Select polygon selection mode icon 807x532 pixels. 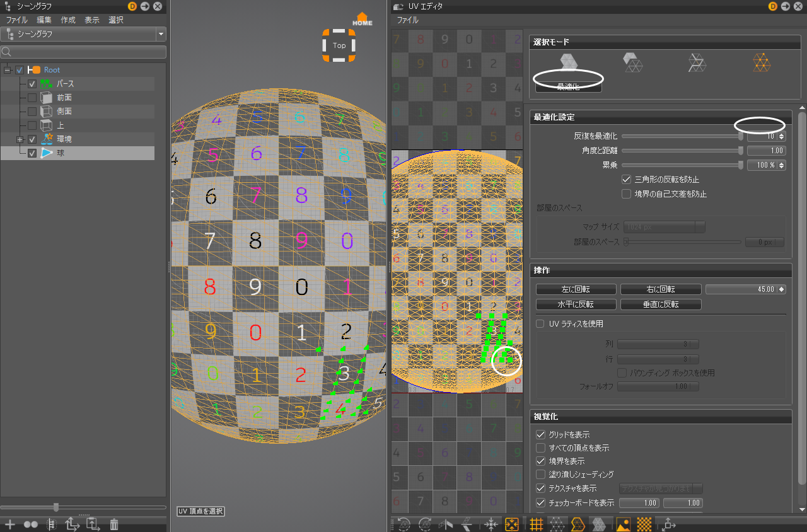(x=632, y=62)
